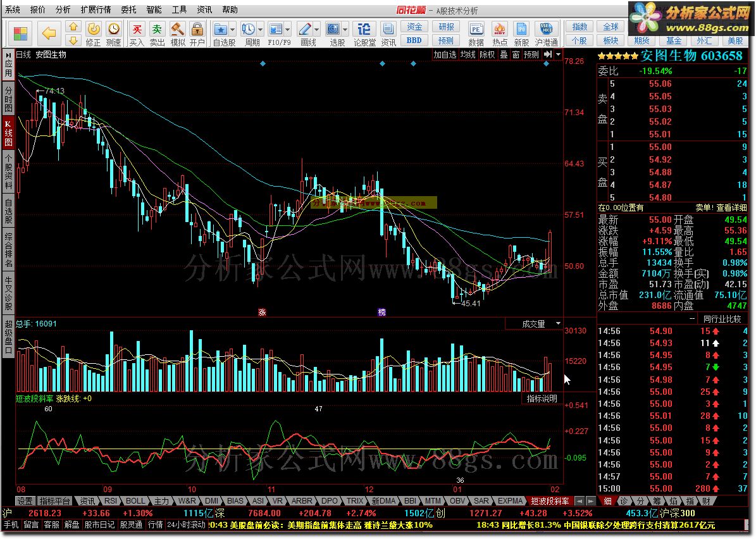This screenshot has height=539, width=756.
Task: Click the 指数 index button
Action: (x=579, y=27)
